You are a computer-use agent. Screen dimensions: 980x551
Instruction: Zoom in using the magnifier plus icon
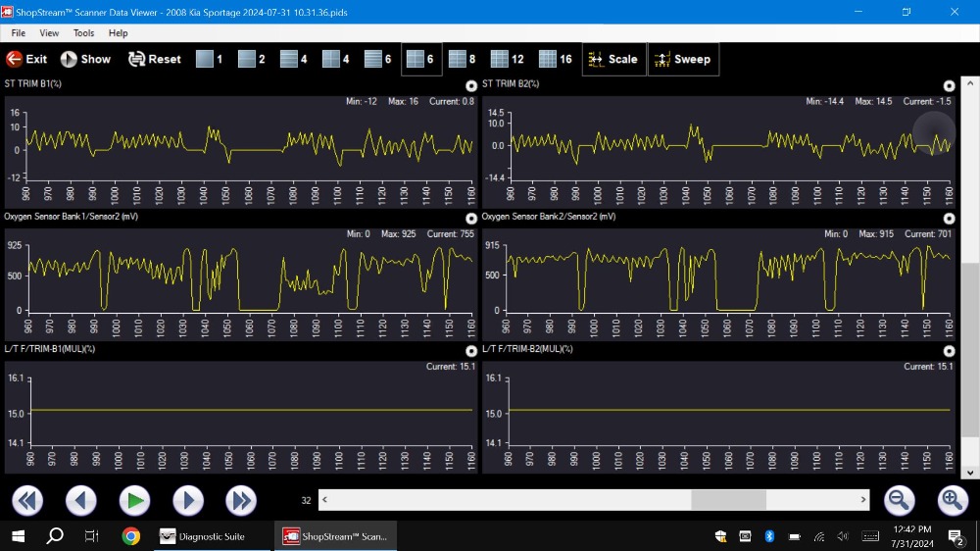click(x=952, y=500)
